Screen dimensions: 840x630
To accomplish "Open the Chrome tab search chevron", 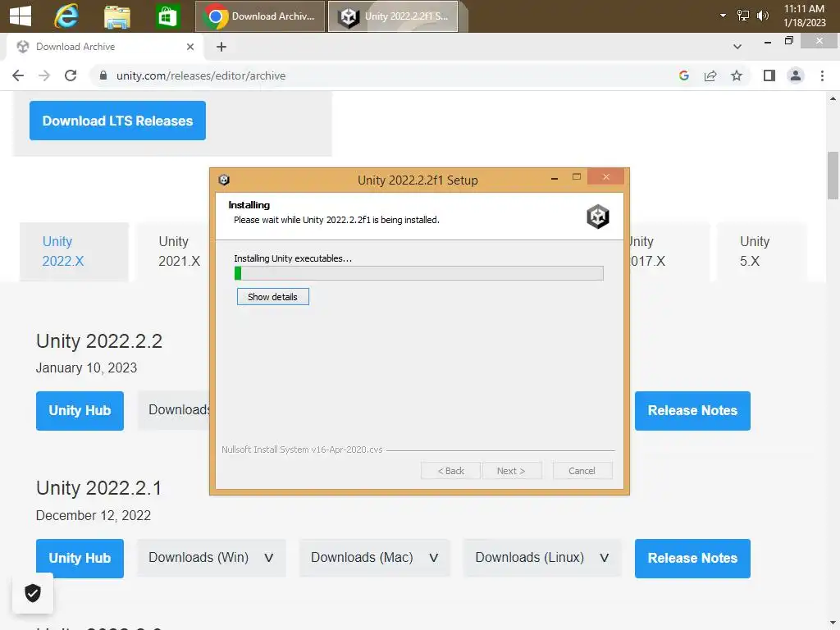I will 737,47.
